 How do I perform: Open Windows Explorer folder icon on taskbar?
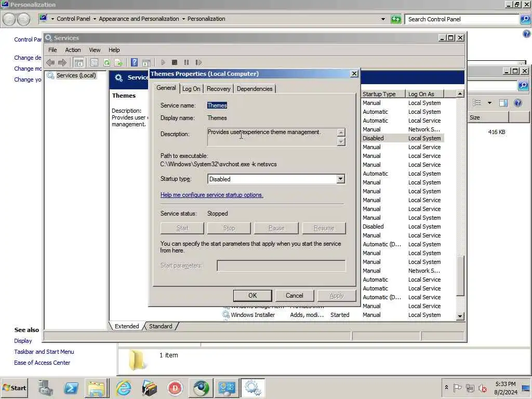[x=97, y=388]
